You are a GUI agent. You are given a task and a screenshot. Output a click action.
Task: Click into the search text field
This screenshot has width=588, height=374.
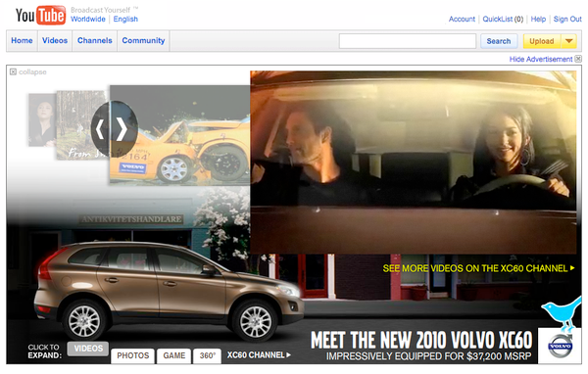(x=408, y=41)
